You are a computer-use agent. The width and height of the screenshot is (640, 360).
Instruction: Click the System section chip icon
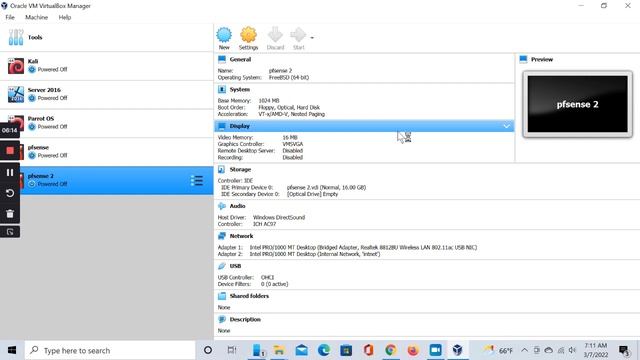[222, 89]
